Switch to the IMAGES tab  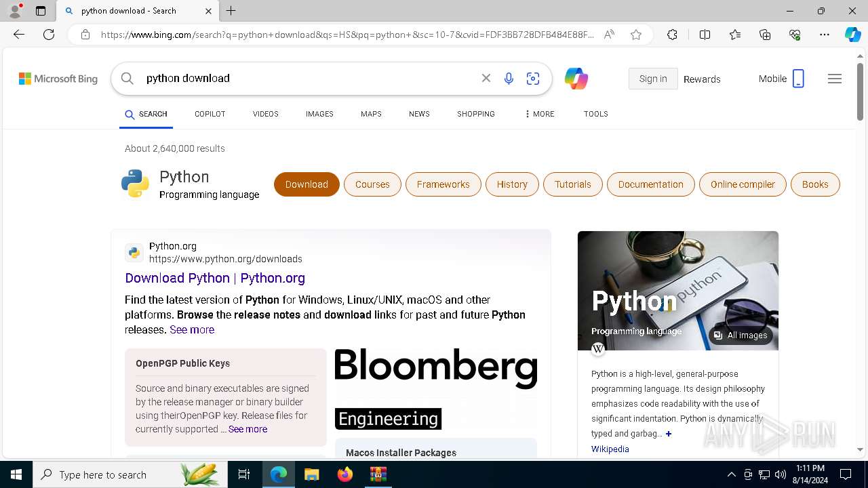pyautogui.click(x=319, y=114)
